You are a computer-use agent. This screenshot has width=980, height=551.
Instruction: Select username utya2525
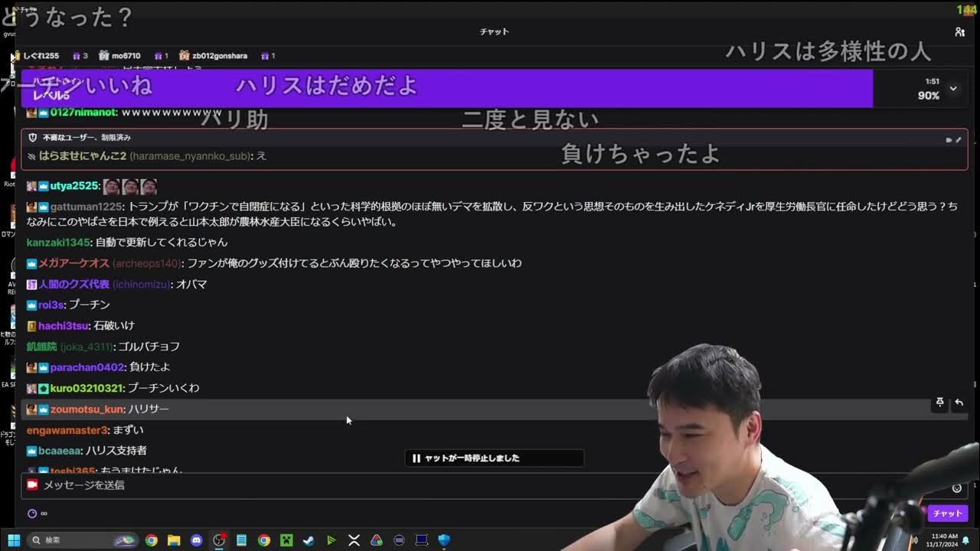(x=74, y=186)
